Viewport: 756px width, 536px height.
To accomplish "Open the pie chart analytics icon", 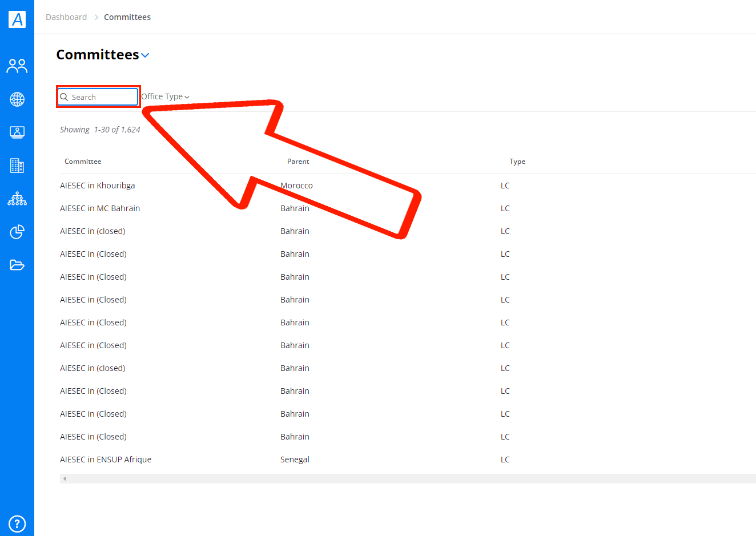I will coord(17,232).
